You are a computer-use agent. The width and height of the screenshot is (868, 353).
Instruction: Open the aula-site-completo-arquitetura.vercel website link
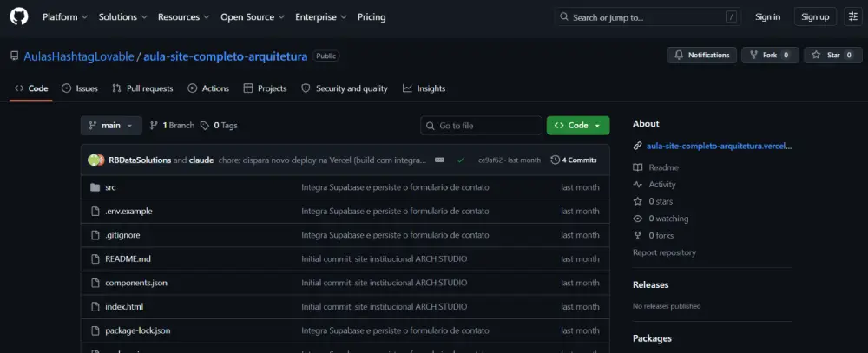pyautogui.click(x=719, y=147)
